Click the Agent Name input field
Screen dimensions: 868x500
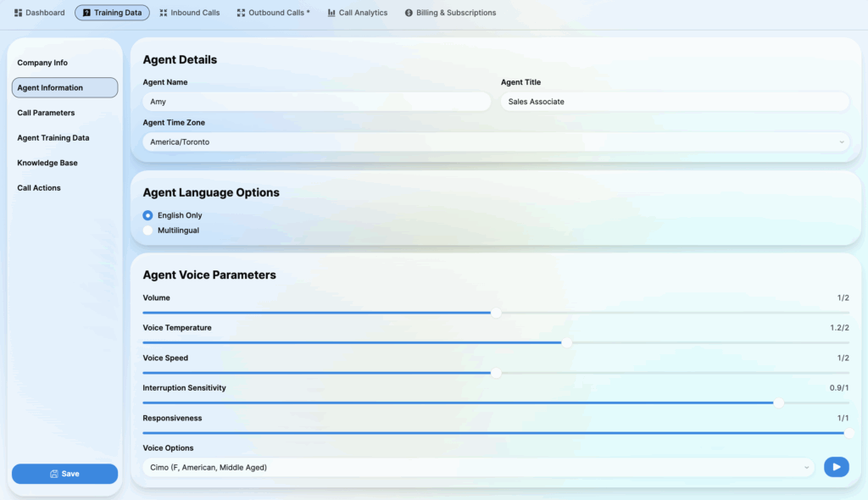(317, 102)
